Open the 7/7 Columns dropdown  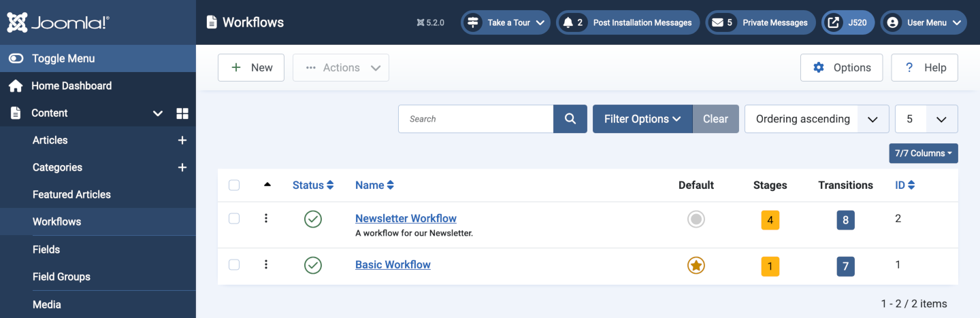click(924, 154)
